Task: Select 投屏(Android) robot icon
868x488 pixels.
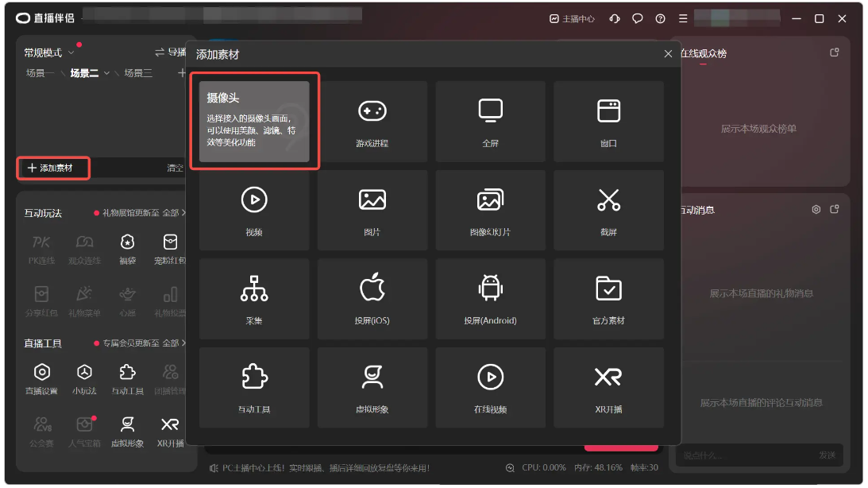Action: coord(490,289)
